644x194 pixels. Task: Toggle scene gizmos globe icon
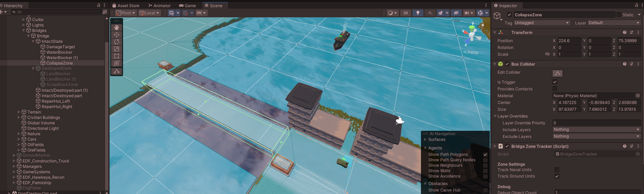(480, 13)
